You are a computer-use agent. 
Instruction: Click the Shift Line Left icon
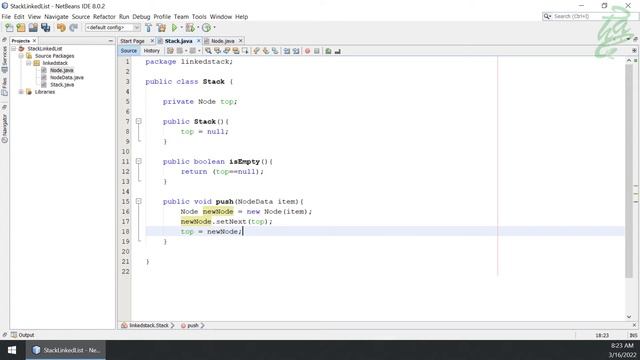[287, 51]
